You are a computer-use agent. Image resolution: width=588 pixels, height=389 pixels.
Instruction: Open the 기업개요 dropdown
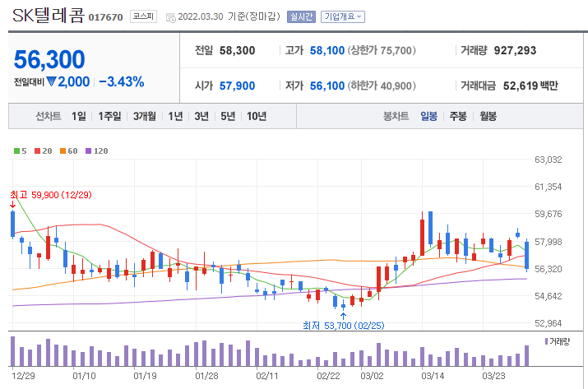click(342, 16)
